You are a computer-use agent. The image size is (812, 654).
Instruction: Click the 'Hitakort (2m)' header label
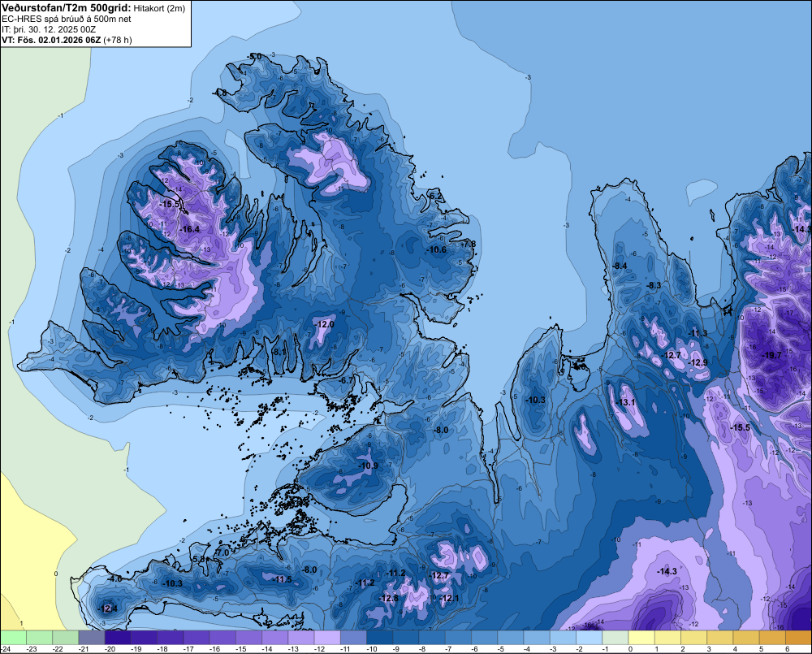click(159, 8)
